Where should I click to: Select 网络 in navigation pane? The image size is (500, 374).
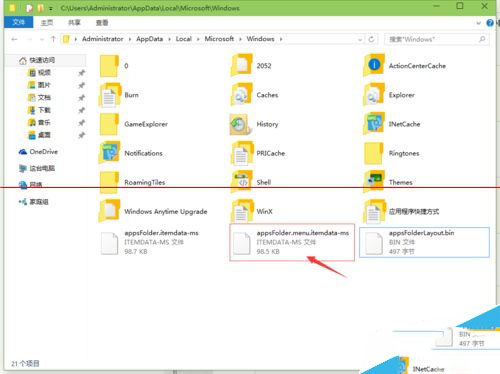31,185
